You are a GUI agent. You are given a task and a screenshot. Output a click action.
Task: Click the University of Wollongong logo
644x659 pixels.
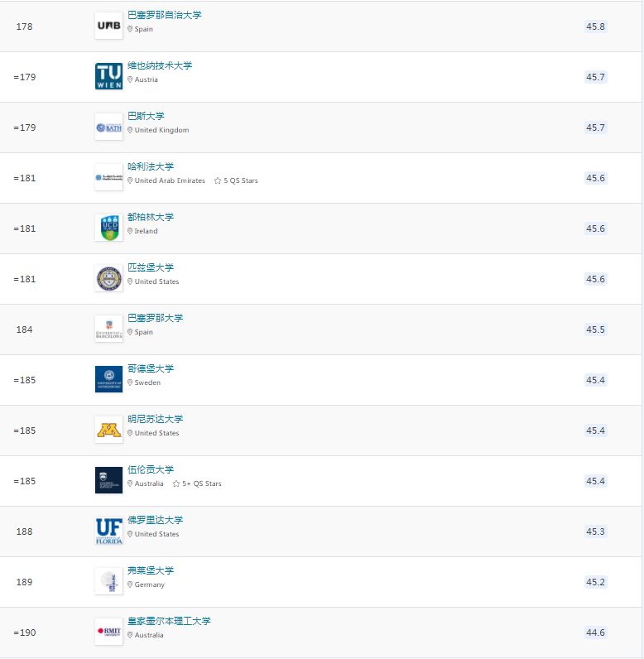108,480
